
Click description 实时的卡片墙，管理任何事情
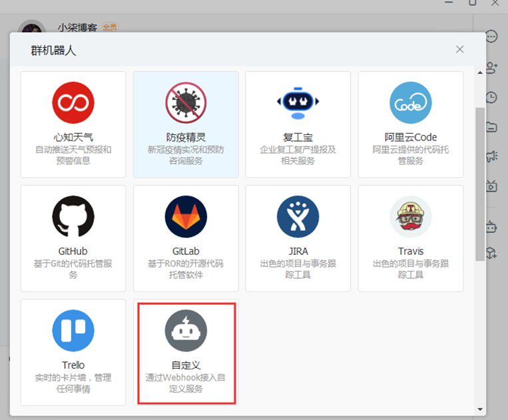73,383
